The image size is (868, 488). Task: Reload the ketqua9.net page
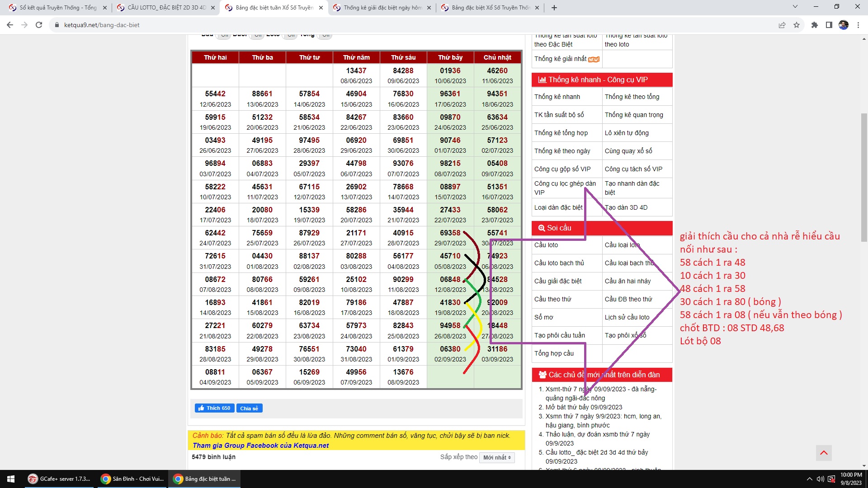[39, 25]
